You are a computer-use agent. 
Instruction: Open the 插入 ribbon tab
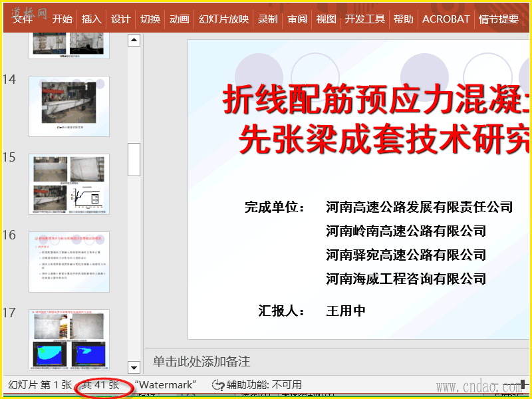[x=91, y=19]
